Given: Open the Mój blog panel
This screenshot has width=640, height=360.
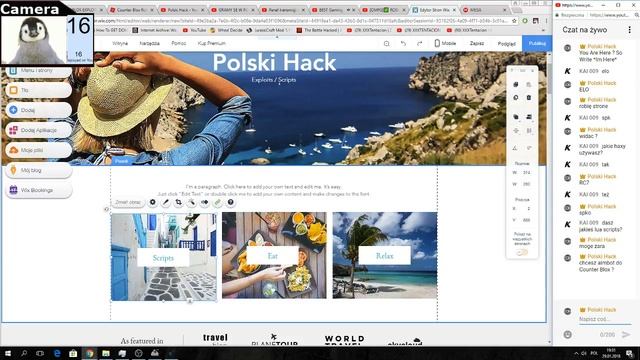Looking at the screenshot, I should coord(39,170).
